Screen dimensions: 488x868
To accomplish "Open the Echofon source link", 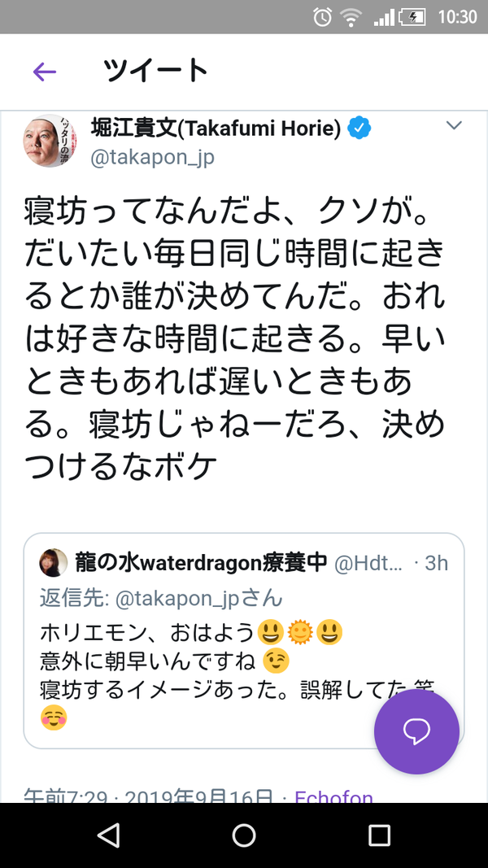I will (x=333, y=796).
